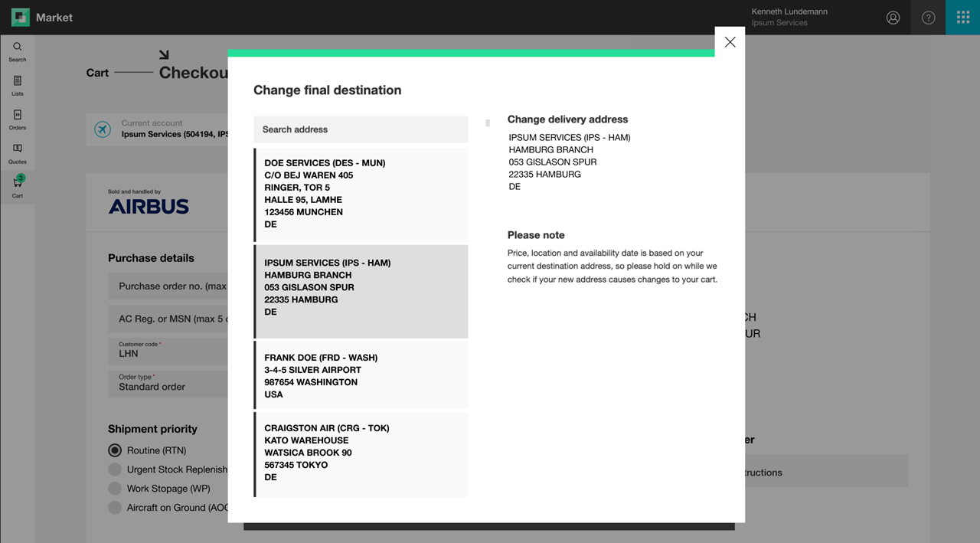Viewport: 980px width, 543px height.
Task: Click the Ipsum Services label under user name
Action: 779,23
